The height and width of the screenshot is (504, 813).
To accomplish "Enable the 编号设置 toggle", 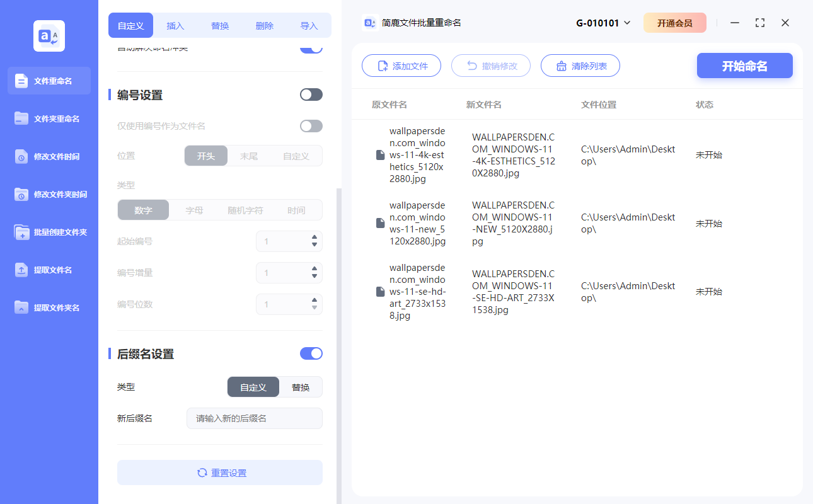I will (311, 94).
